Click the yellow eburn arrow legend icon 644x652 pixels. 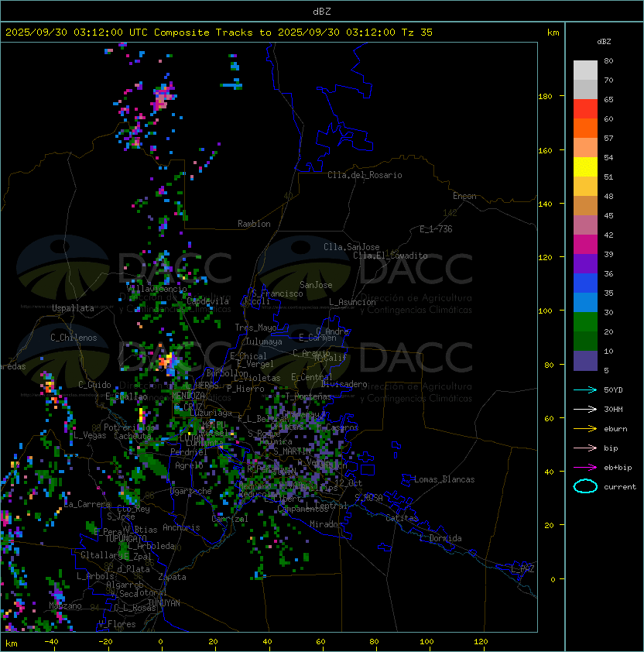point(585,429)
